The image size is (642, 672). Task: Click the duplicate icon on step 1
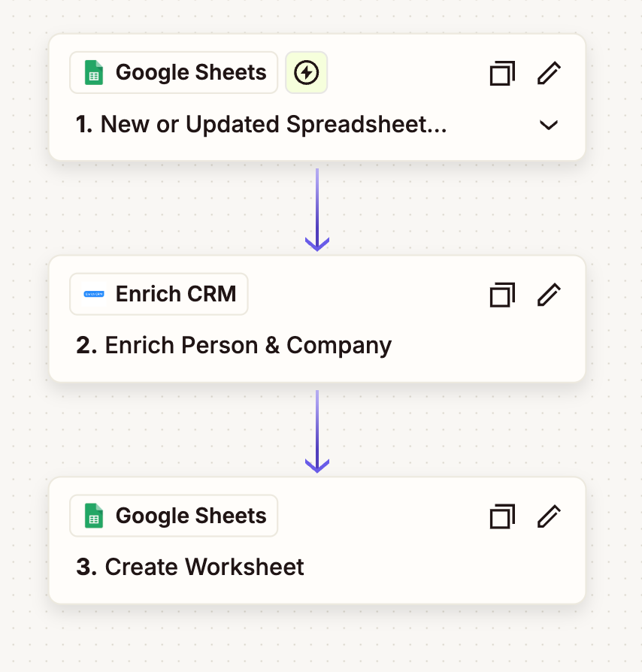[502, 73]
